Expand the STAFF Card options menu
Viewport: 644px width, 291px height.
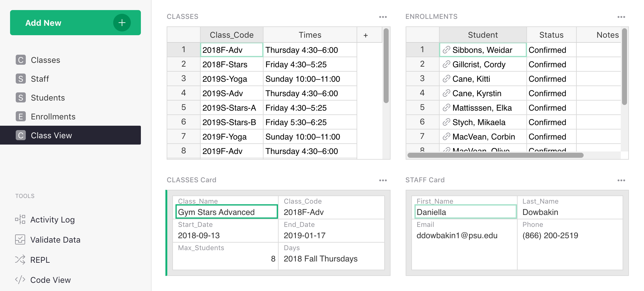(x=621, y=180)
